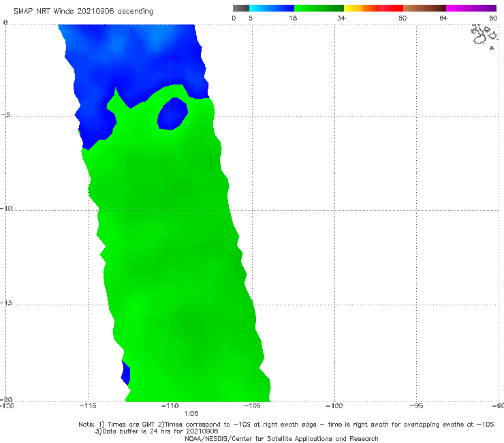Click the longitude label '-110'
504x443 pixels.
pyautogui.click(x=170, y=406)
